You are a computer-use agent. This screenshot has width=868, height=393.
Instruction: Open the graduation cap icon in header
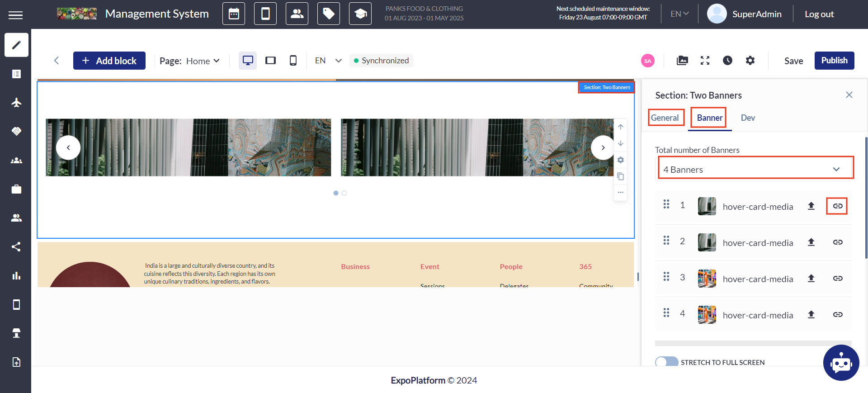click(360, 14)
